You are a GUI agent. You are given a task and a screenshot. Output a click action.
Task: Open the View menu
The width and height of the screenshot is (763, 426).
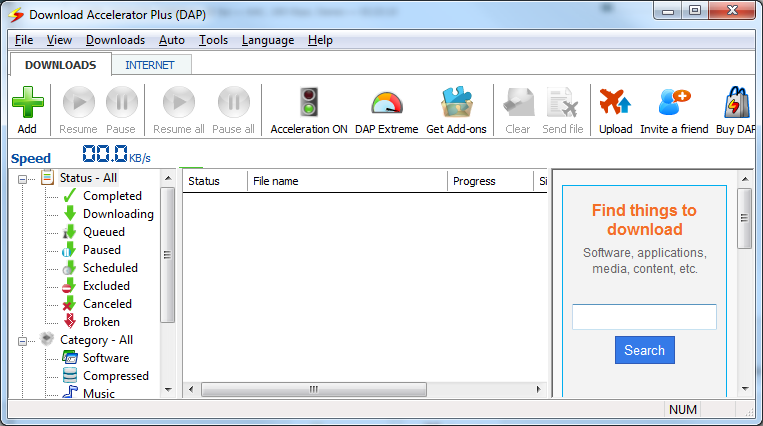59,40
